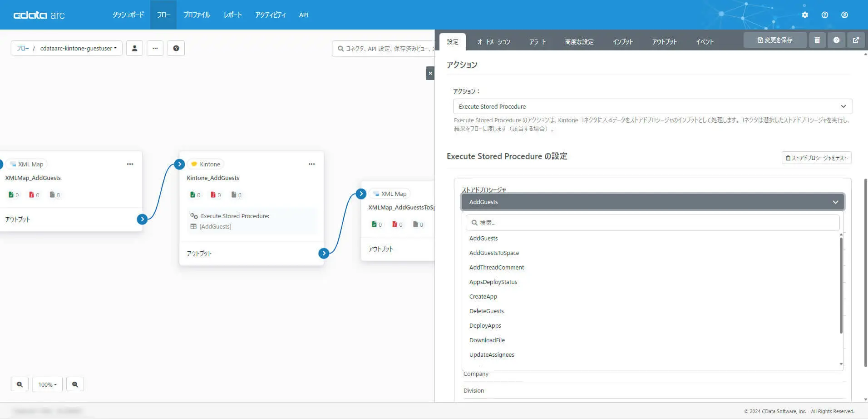Open アクティビティ in the top navigation
The width and height of the screenshot is (868, 419).
[x=271, y=15]
